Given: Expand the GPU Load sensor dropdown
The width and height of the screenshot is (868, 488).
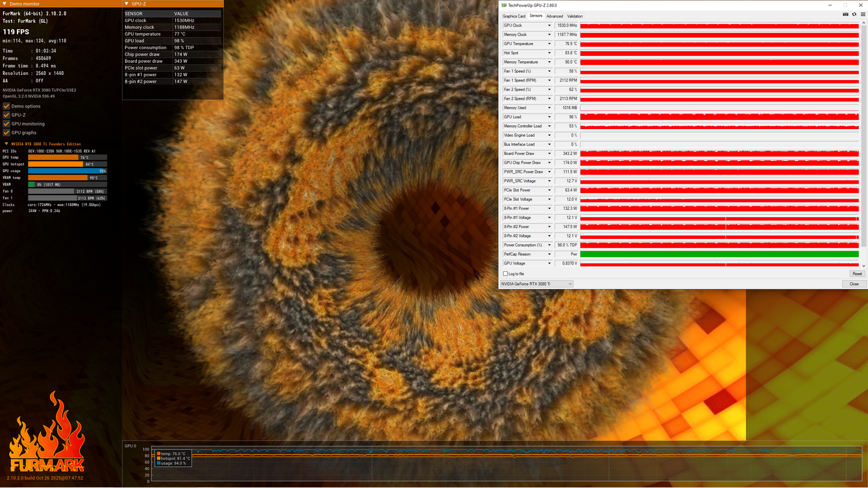Looking at the screenshot, I should pyautogui.click(x=549, y=117).
